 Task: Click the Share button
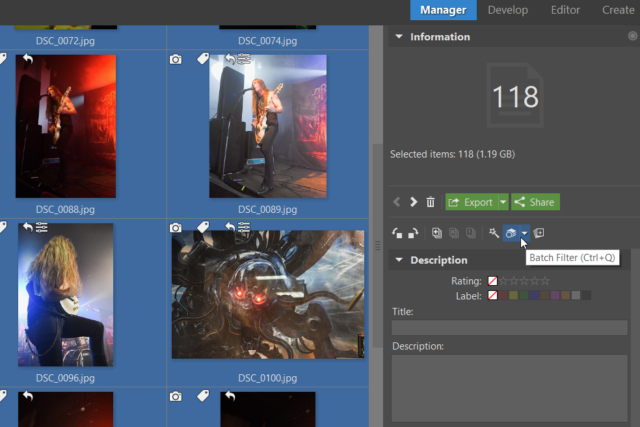click(x=535, y=202)
